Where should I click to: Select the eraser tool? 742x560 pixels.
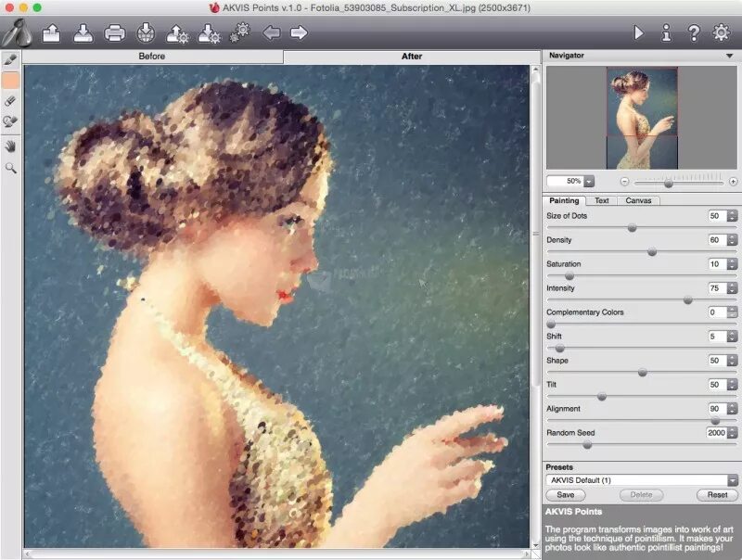coord(10,101)
